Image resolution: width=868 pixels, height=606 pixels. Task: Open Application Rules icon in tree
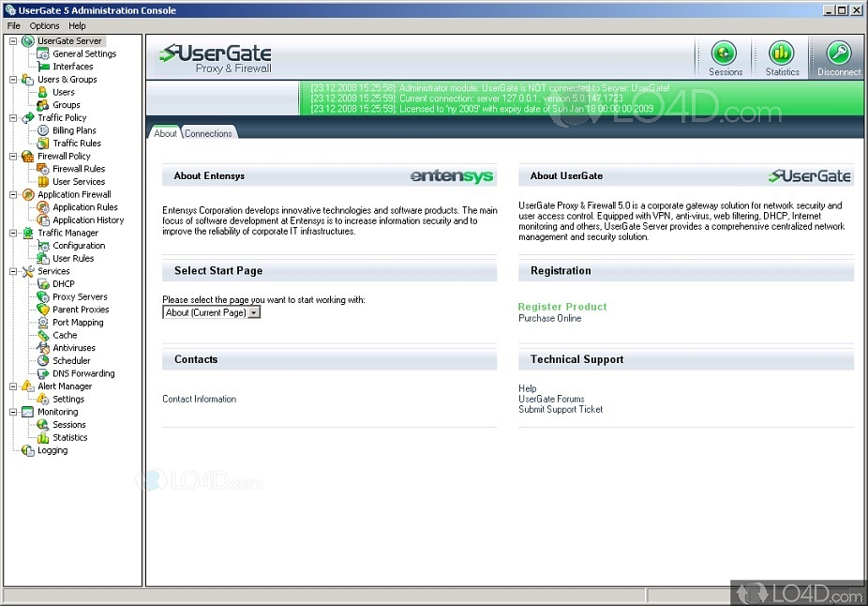(x=43, y=207)
